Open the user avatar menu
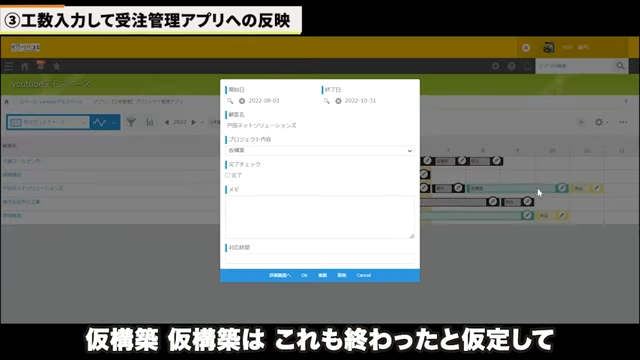Screen dimensions: 640x360 [x=549, y=47]
